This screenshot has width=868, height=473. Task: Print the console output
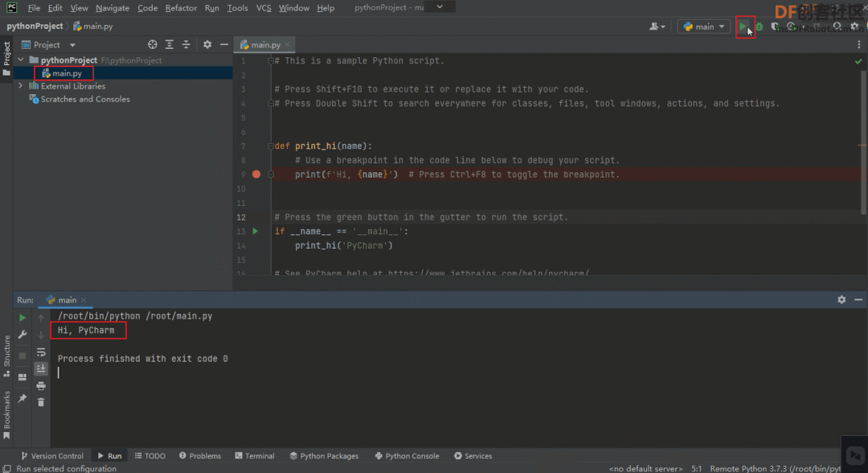click(41, 385)
